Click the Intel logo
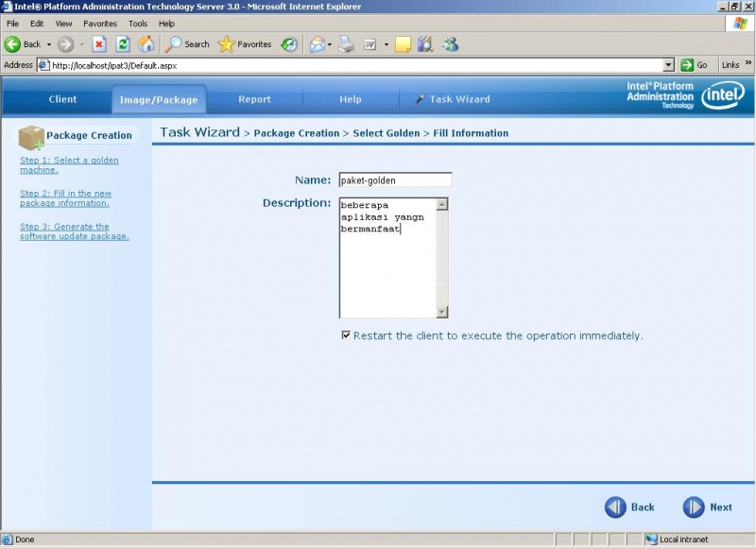Image resolution: width=756 pixels, height=549 pixels. click(722, 95)
